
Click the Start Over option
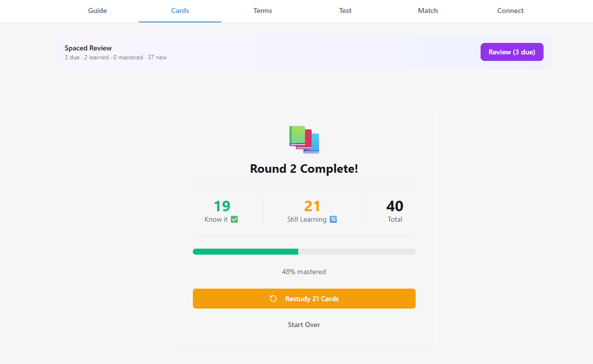click(x=304, y=325)
